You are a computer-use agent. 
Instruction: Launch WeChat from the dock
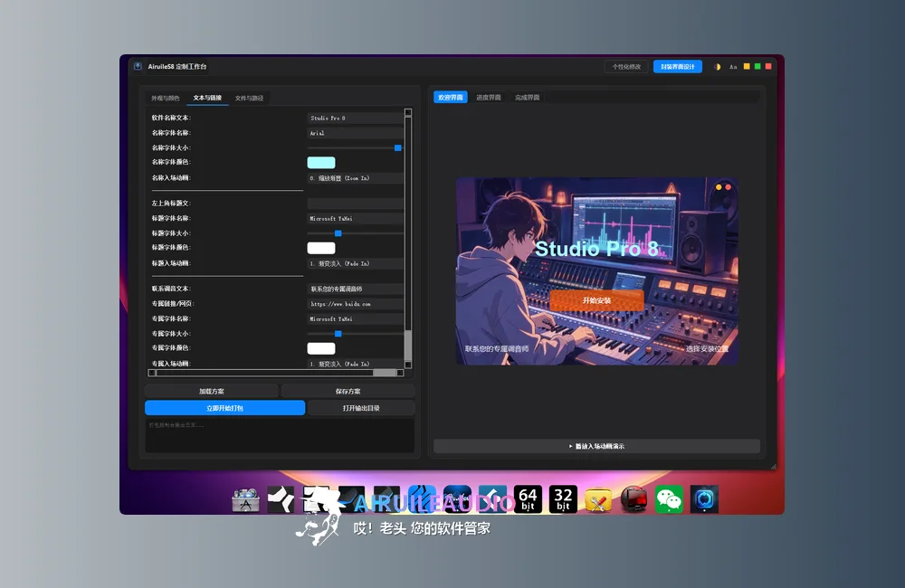tap(669, 499)
